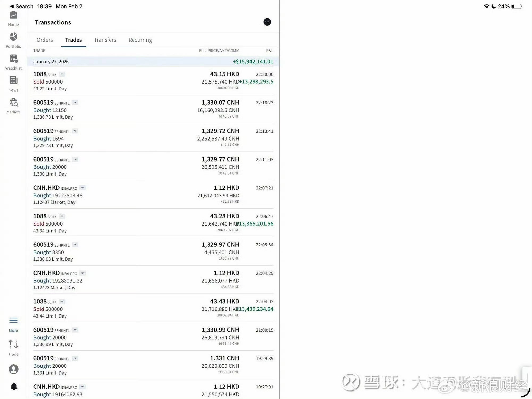Open the dropdown beside 600519 SEHKNTL
Screen dimensions: 532x399
[x=75, y=102]
